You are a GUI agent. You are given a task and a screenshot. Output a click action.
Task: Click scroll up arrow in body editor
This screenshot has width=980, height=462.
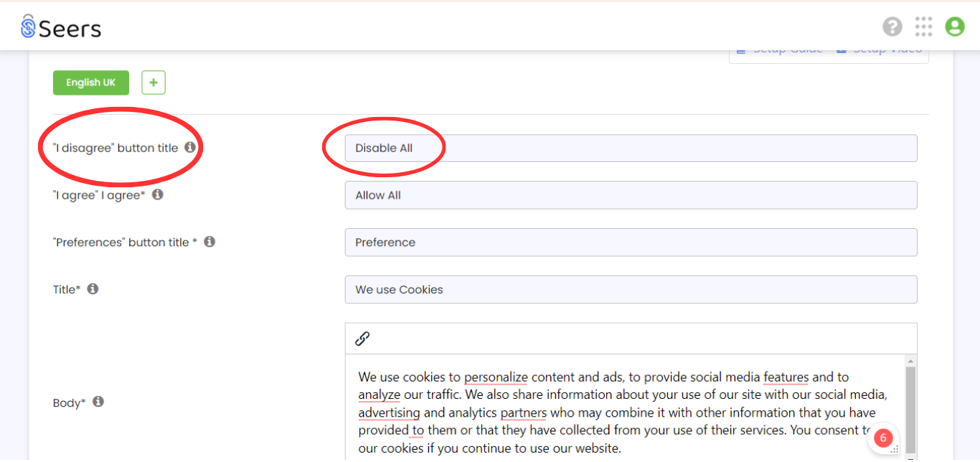tap(910, 361)
